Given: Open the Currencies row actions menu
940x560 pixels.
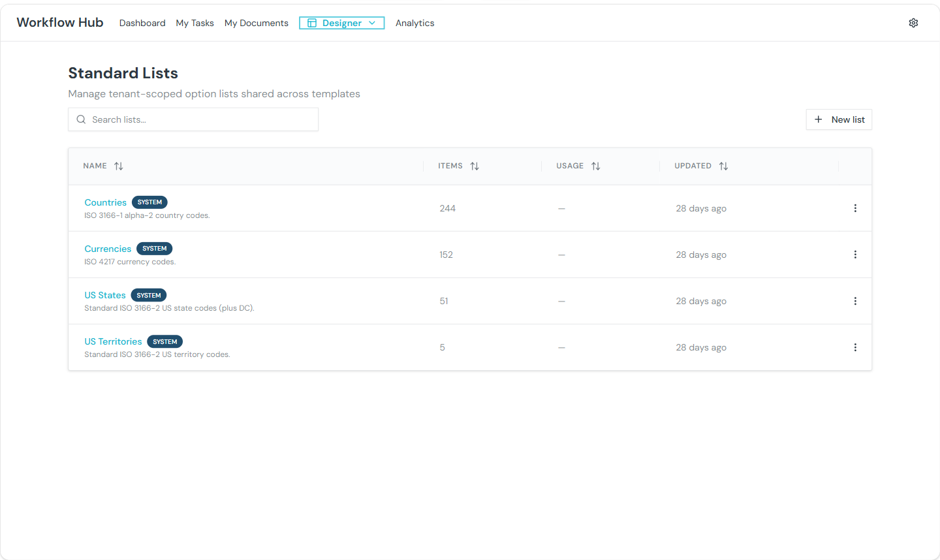Looking at the screenshot, I should [855, 255].
